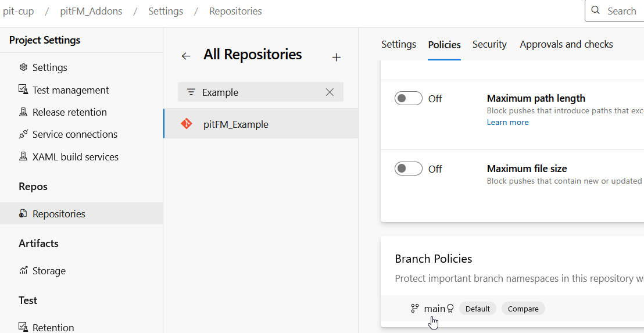Open the Approvals and checks tab
Screen dimensions: 644x333
[566, 44]
